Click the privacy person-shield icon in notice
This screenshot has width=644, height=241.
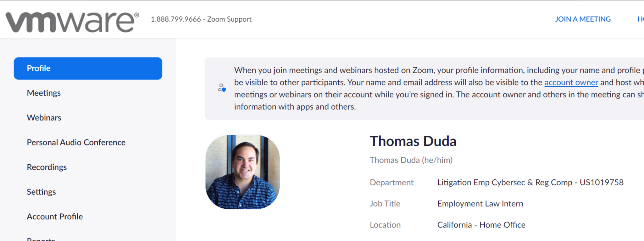point(222,88)
